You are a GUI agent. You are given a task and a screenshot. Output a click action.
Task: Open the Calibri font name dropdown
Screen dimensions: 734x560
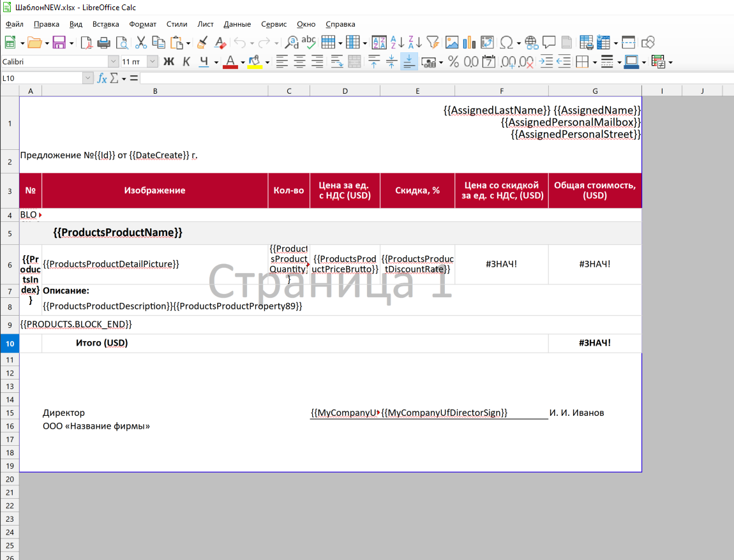(x=114, y=62)
